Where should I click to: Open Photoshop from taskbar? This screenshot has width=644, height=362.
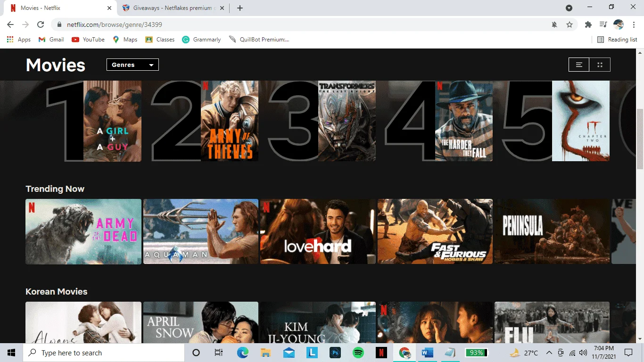point(335,353)
